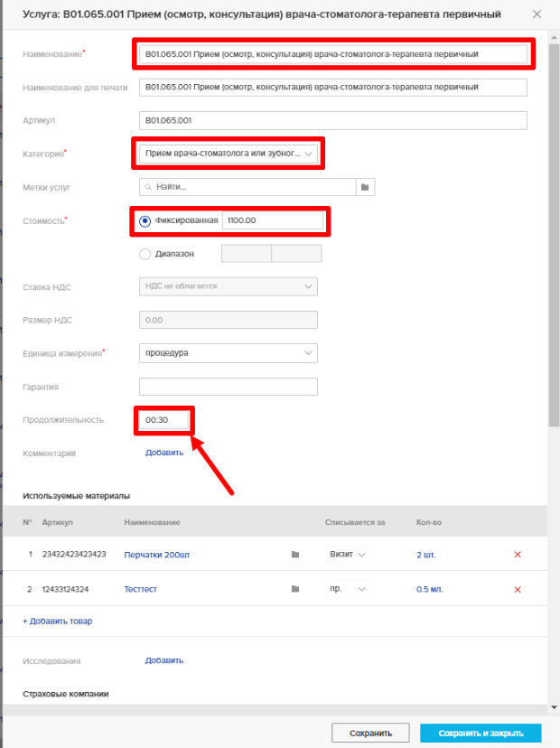The height and width of the screenshot is (748, 560).
Task: Delete Перчатки 200шт material with red X
Action: click(x=518, y=555)
